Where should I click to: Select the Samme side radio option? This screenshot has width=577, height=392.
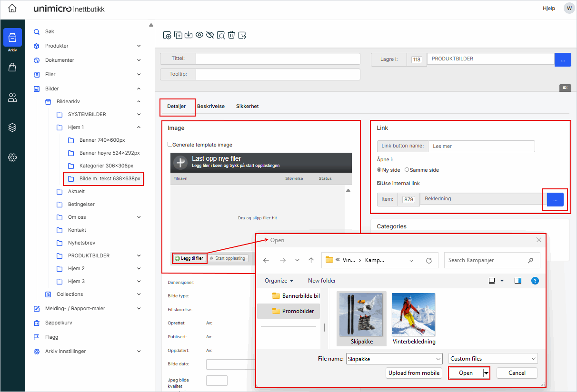[407, 170]
